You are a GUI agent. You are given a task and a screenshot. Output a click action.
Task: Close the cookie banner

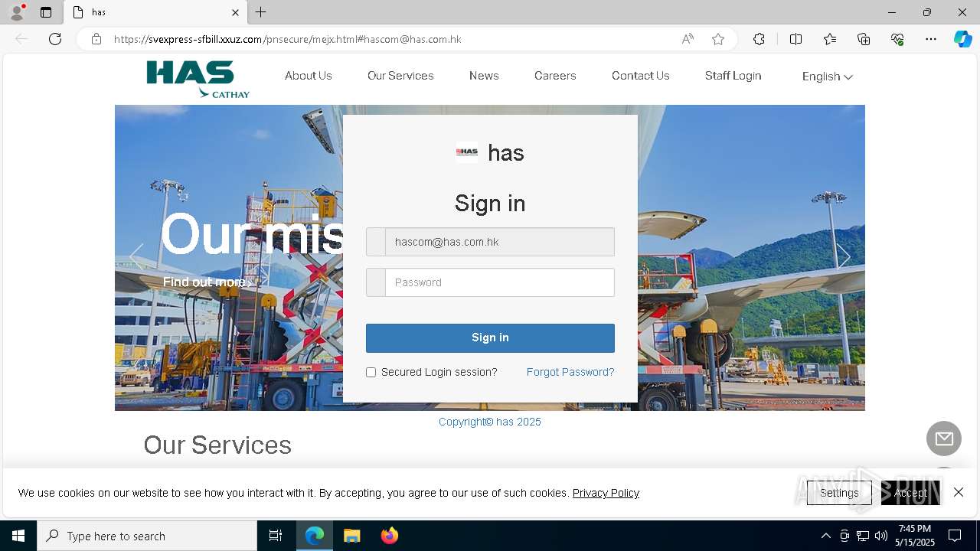(959, 492)
